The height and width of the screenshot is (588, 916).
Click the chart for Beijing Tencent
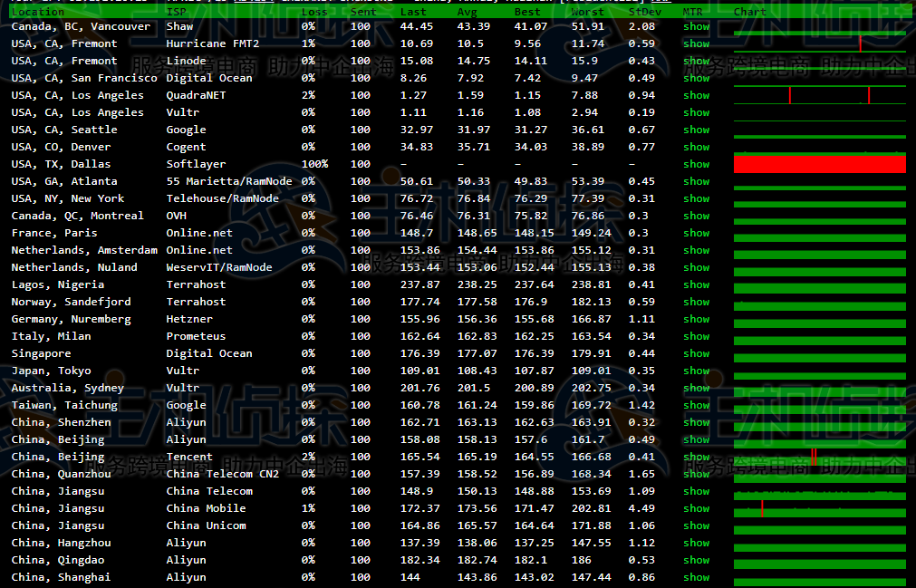pyautogui.click(x=819, y=458)
